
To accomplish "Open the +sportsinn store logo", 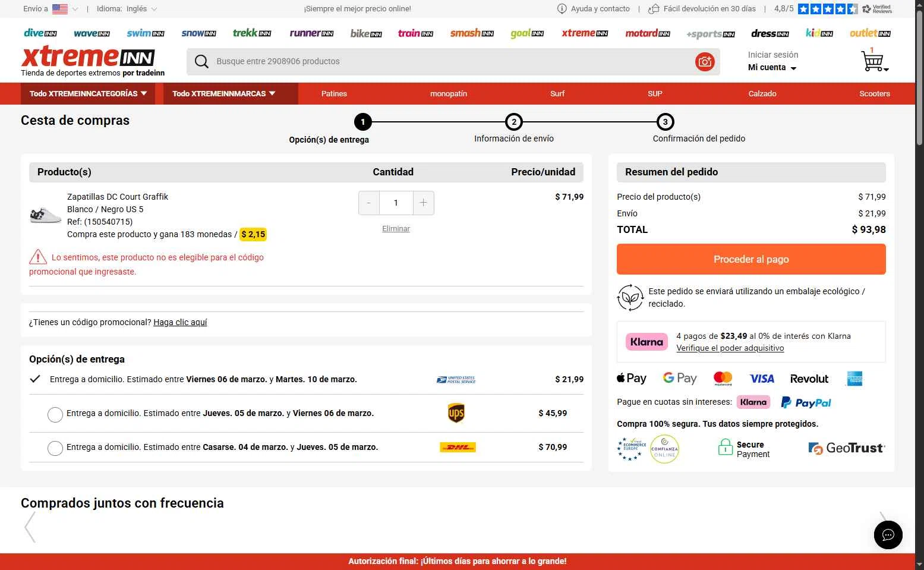I will point(711,34).
